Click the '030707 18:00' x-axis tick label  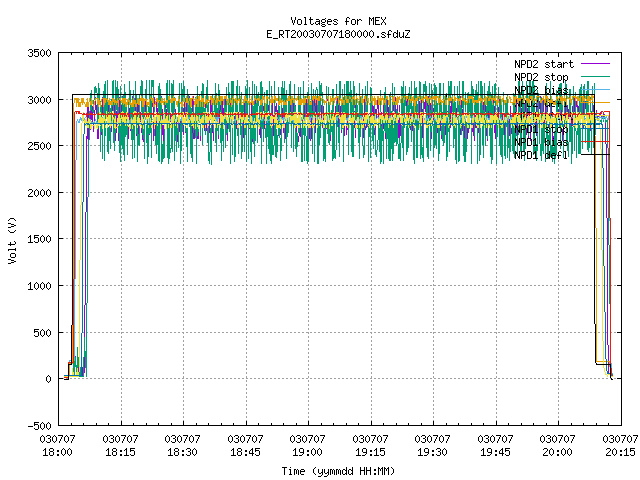click(58, 446)
